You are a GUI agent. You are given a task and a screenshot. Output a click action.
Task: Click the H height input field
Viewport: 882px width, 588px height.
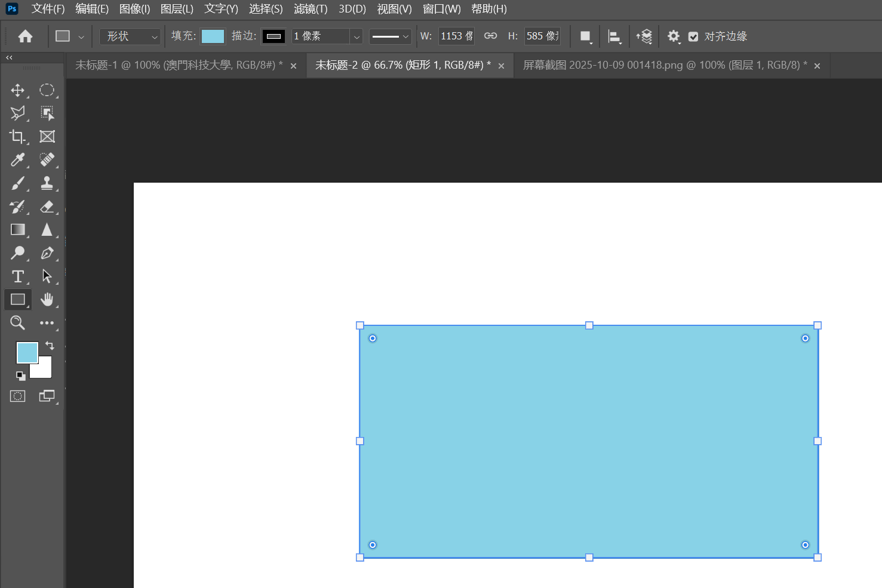[x=543, y=36]
